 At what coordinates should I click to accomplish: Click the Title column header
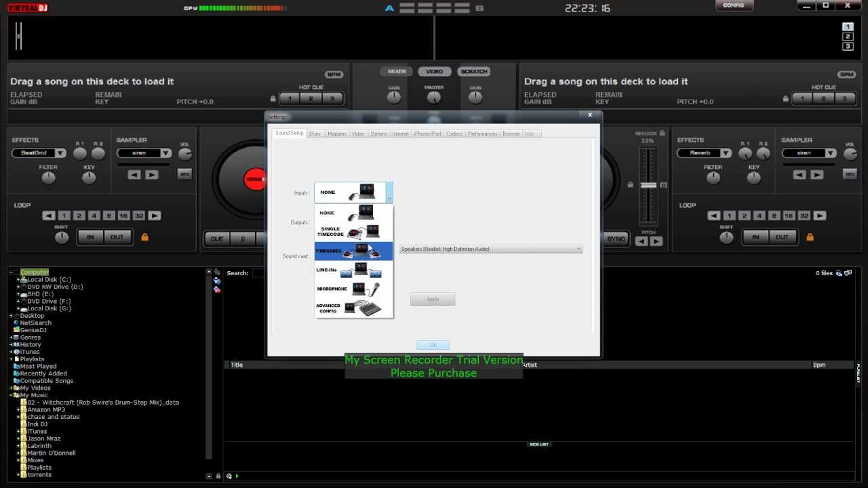tap(237, 365)
